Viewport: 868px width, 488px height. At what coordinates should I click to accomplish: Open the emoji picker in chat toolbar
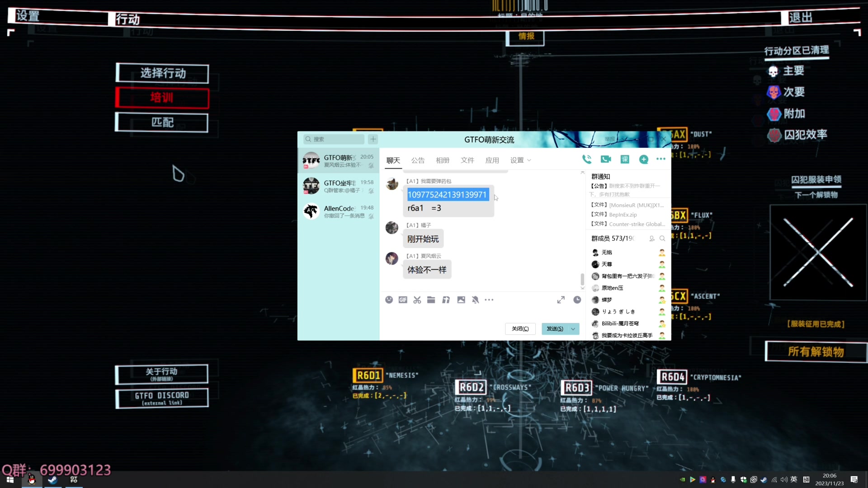(389, 300)
